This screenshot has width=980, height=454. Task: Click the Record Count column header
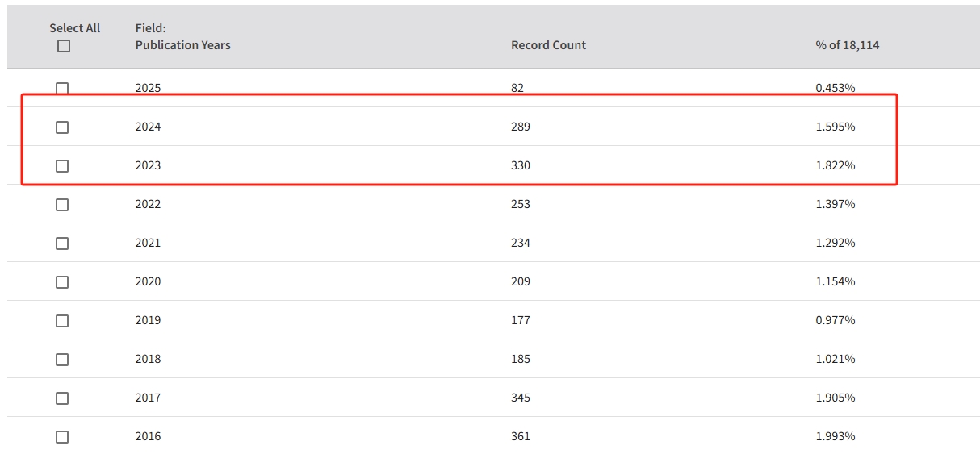pyautogui.click(x=548, y=45)
